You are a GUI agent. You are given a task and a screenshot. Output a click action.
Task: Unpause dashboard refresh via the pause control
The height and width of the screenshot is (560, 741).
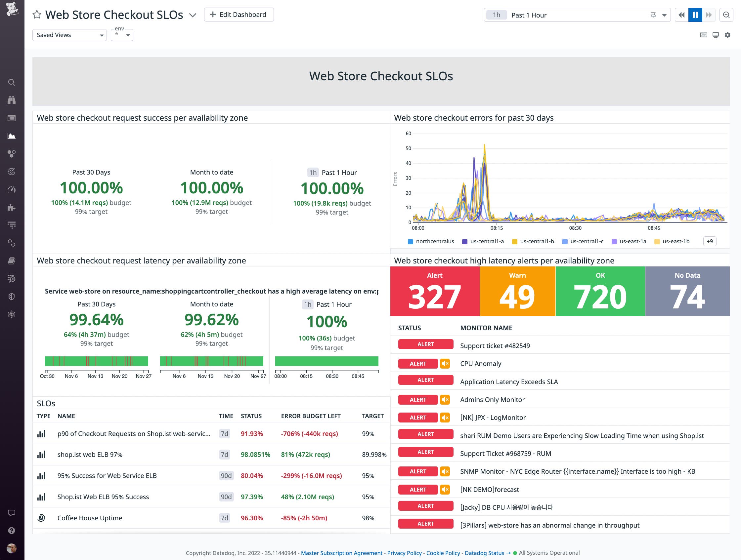click(x=695, y=15)
